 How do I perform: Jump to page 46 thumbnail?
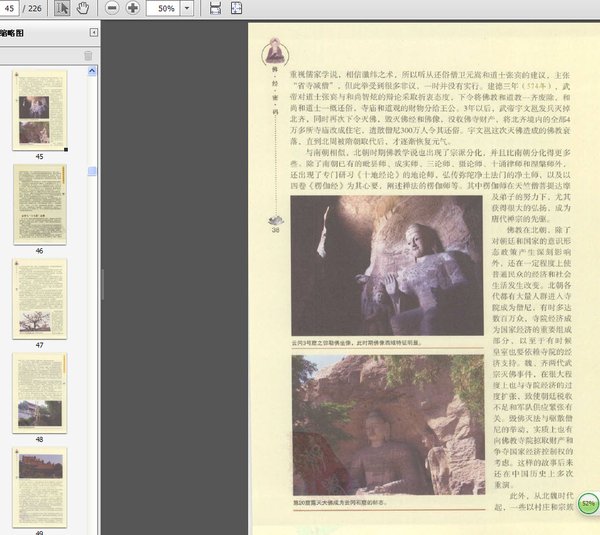click(x=39, y=204)
